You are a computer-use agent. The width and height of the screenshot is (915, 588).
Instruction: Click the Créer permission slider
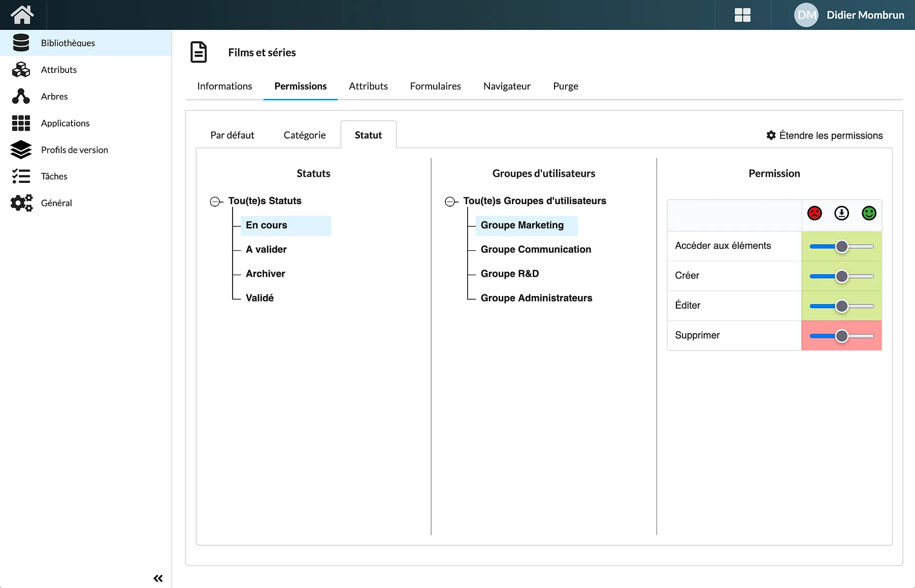coord(841,276)
